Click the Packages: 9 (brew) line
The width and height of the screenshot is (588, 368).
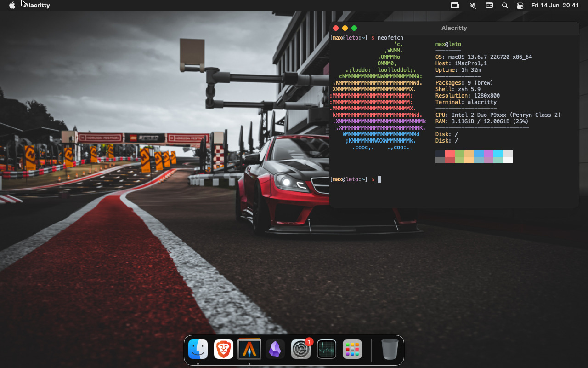464,83
